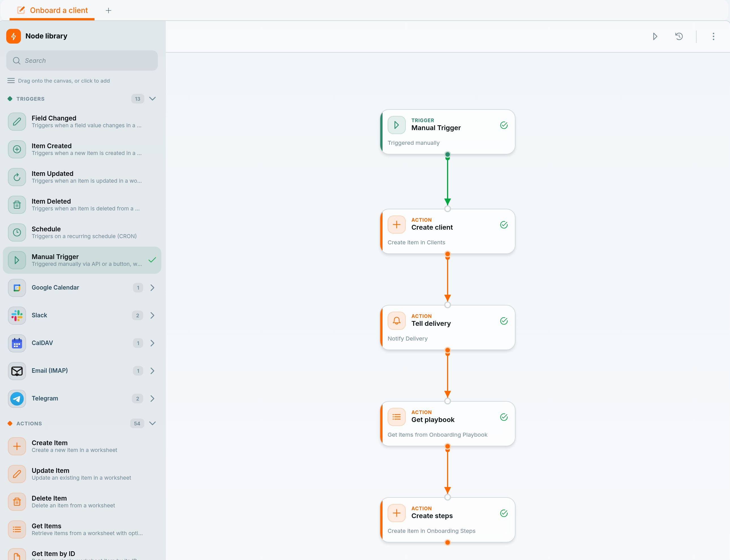Select the Tell delivery node
The height and width of the screenshot is (560, 730).
448,327
